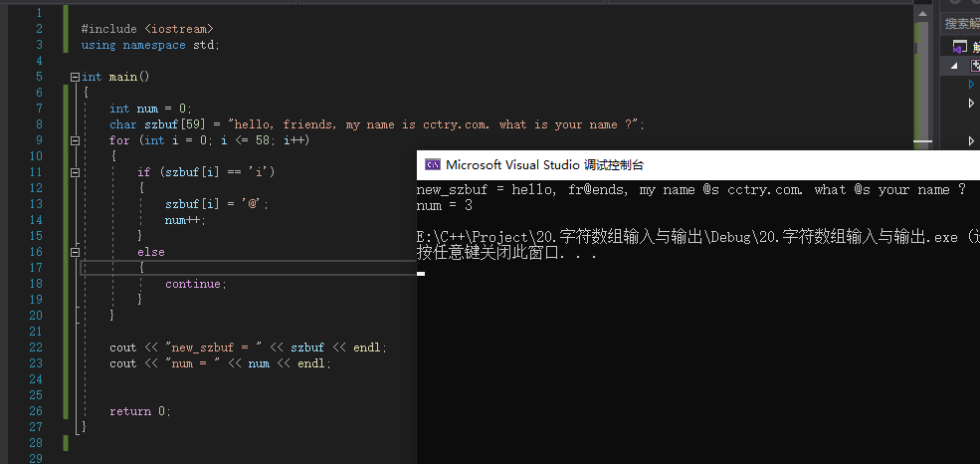This screenshot has width=980, height=464.
Task: Click the #include iostream line
Action: [x=147, y=29]
